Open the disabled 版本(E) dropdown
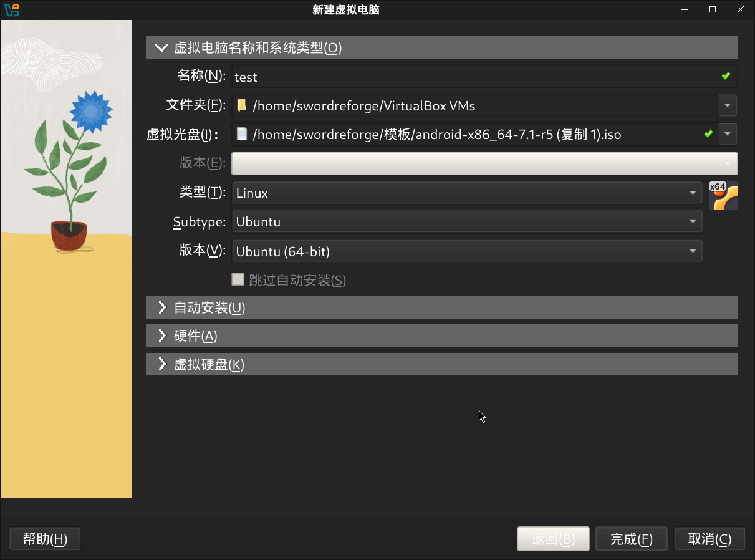This screenshot has height=560, width=755. click(727, 163)
